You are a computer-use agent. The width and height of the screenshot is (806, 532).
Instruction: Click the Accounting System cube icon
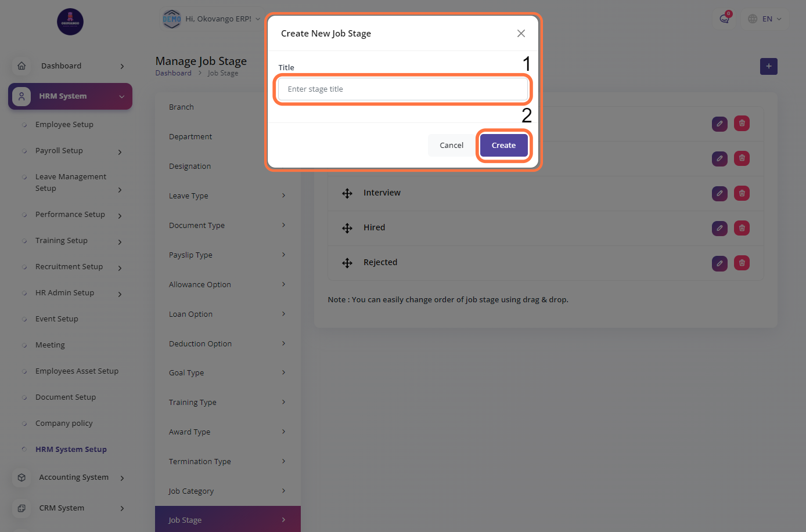(21, 477)
